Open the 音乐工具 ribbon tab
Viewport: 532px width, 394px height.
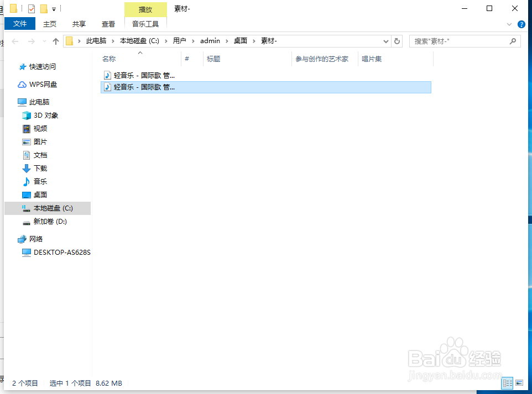point(145,24)
